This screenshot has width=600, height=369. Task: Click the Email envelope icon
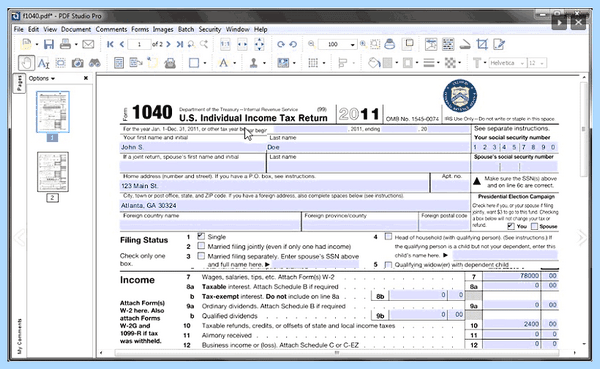pos(88,44)
